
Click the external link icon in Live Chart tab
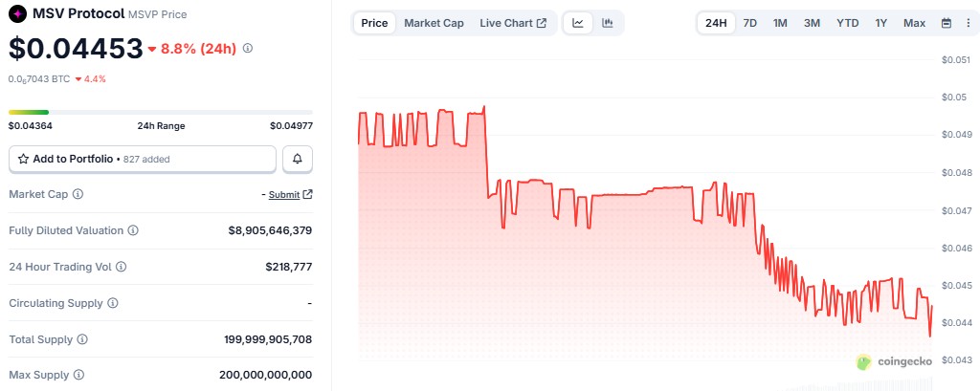(542, 23)
